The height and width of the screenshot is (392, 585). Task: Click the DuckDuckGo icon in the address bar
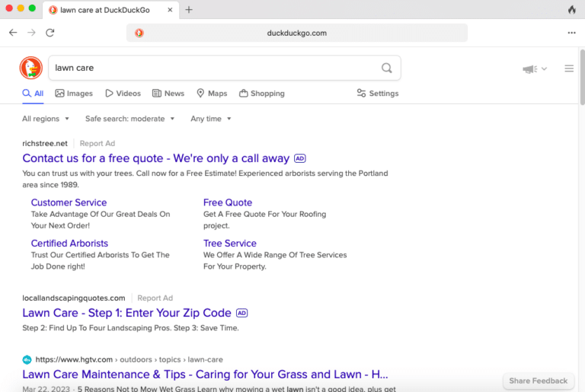click(139, 33)
